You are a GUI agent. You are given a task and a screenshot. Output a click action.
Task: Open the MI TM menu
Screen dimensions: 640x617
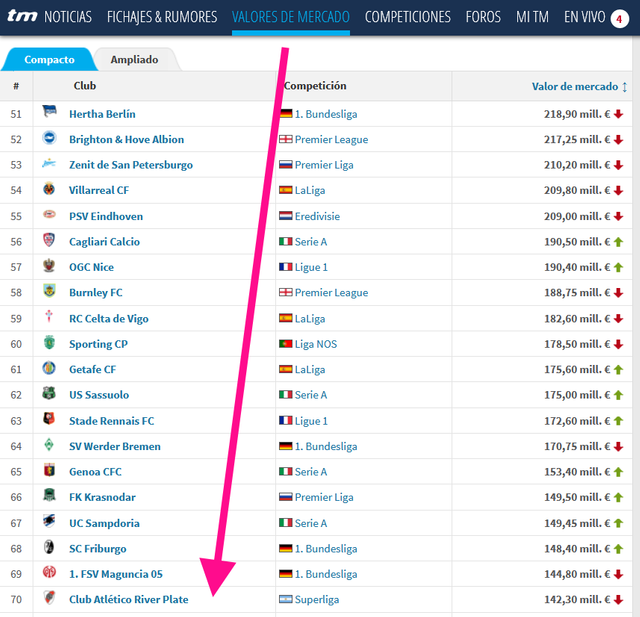532,17
